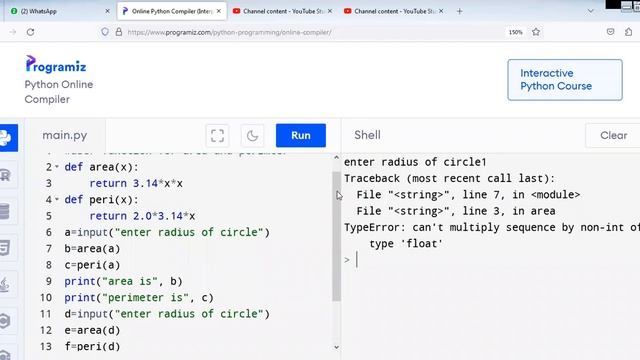Open the R language compiler icon
Screen dimensions: 640x360
tap(6, 175)
